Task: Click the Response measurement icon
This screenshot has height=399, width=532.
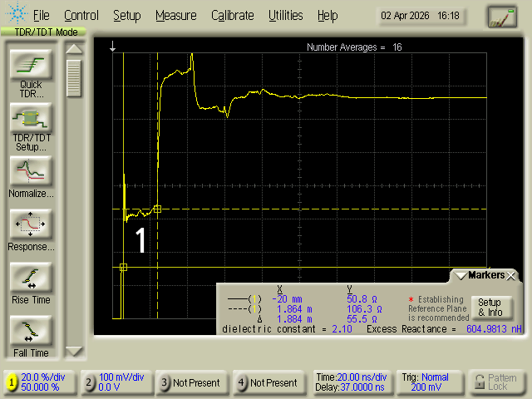Action: [31, 224]
